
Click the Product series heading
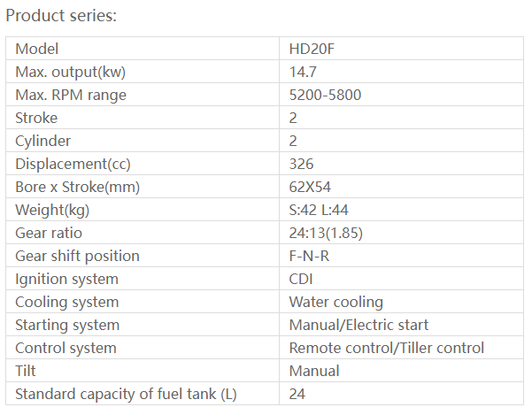[x=61, y=16]
